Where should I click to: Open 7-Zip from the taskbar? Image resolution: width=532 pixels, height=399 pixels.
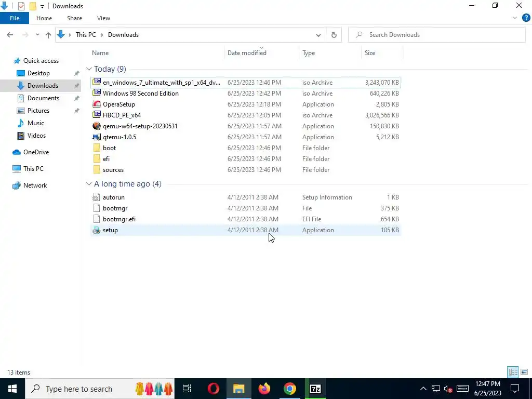click(315, 389)
